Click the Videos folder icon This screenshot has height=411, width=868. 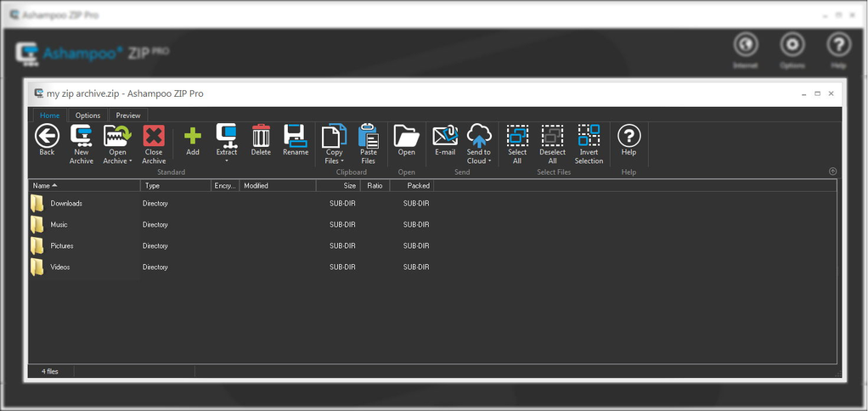[x=37, y=267]
